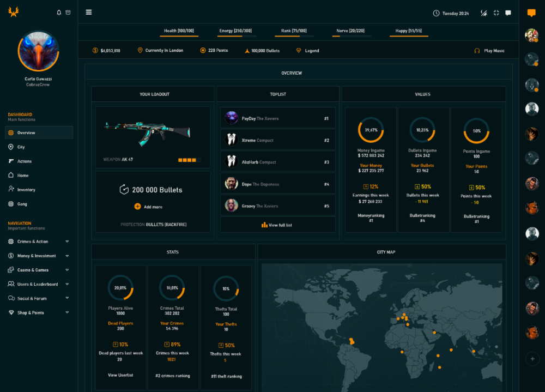Open the Shop & Points submenu
545x392 pixels.
tap(67, 312)
